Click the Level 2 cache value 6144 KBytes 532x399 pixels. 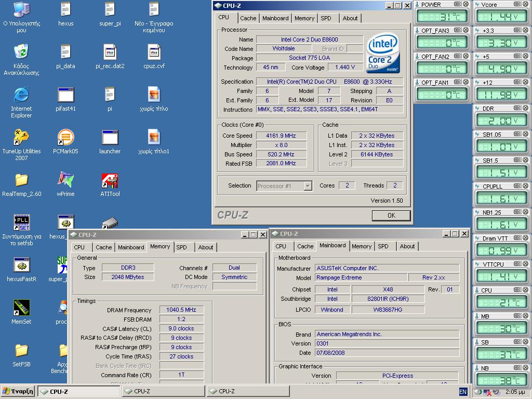377,154
